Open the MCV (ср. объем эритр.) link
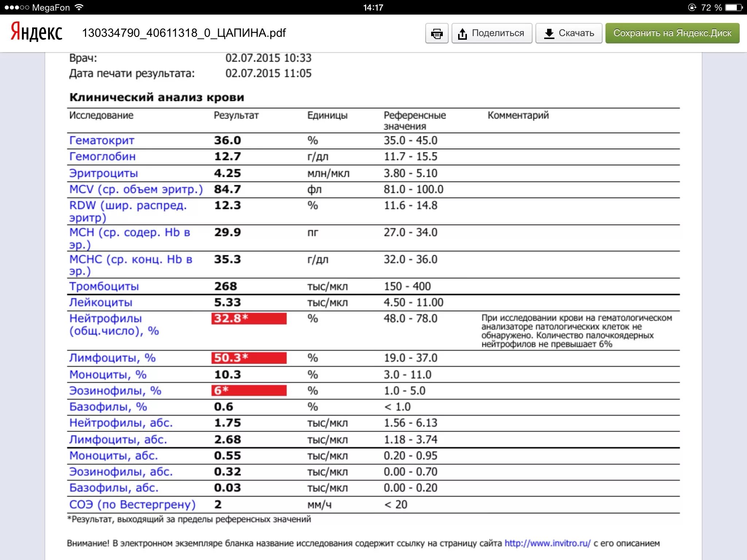This screenshot has width=747, height=560. 136,189
